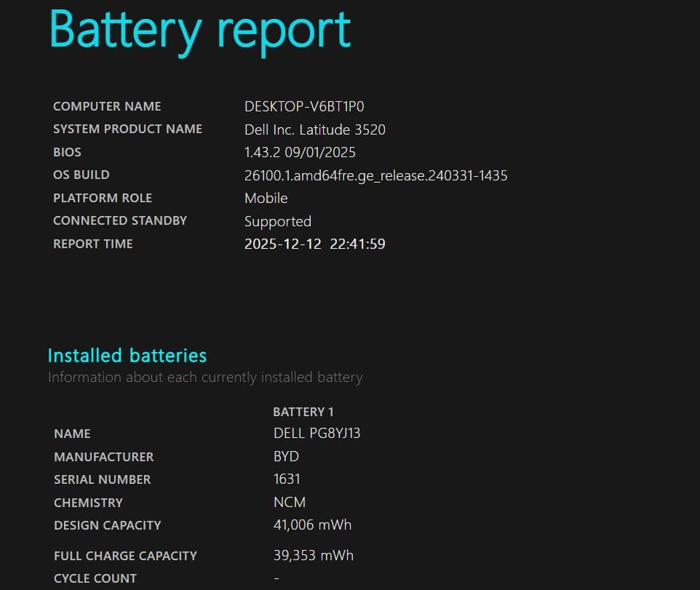This screenshot has height=590, width=700.
Task: Click the Mobile platform role value
Action: [266, 198]
